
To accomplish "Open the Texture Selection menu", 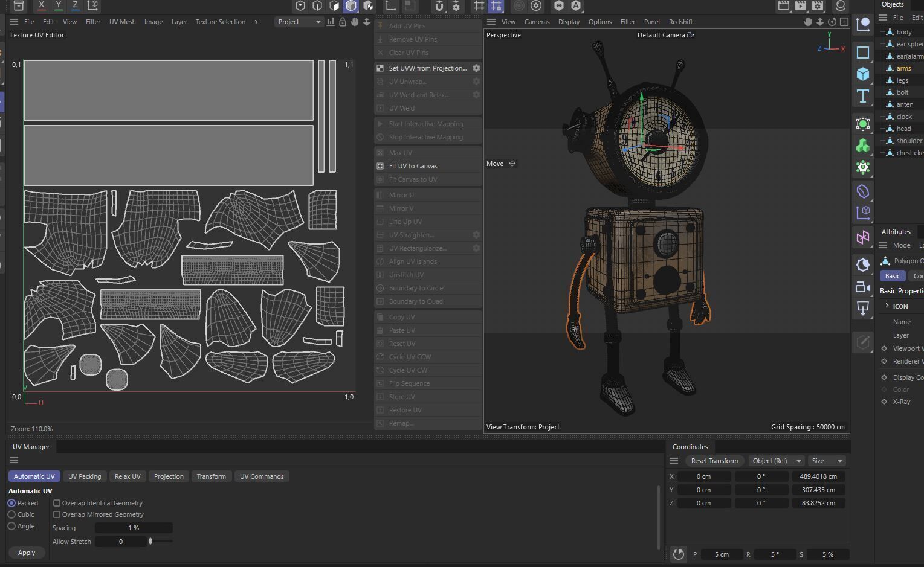I will pyautogui.click(x=221, y=22).
